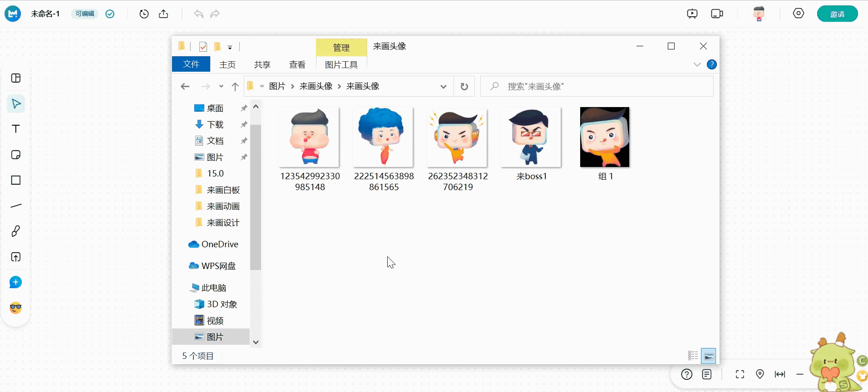Select the 来boss1 image thumbnail
This screenshot has height=392, width=868.
click(x=531, y=137)
